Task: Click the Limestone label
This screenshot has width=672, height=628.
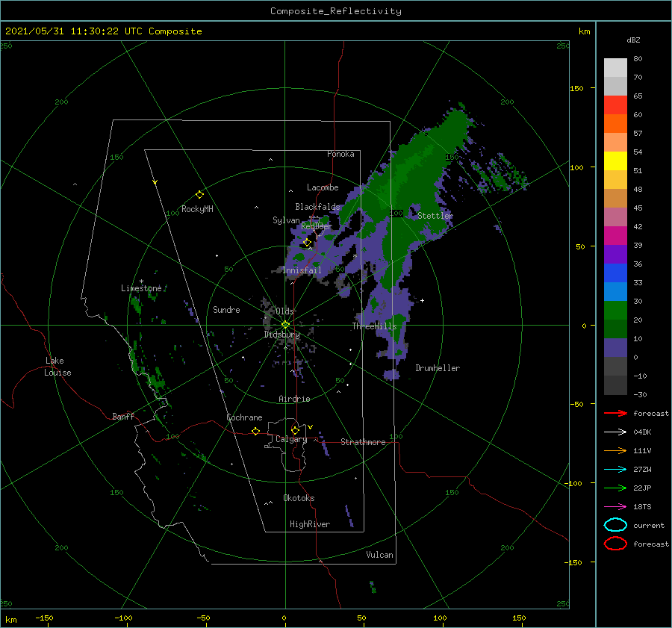Action: (141, 288)
